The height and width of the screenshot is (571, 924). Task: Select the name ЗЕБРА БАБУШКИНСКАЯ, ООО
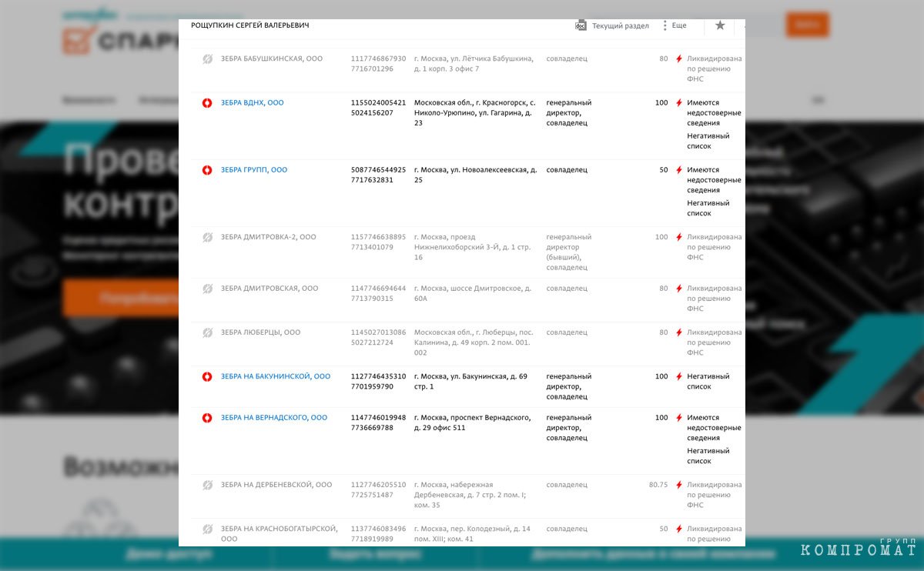coord(272,59)
